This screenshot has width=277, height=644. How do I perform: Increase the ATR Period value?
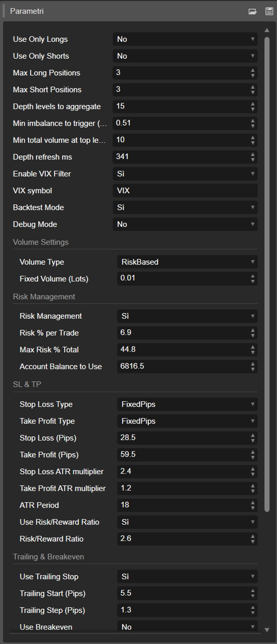[x=253, y=503]
